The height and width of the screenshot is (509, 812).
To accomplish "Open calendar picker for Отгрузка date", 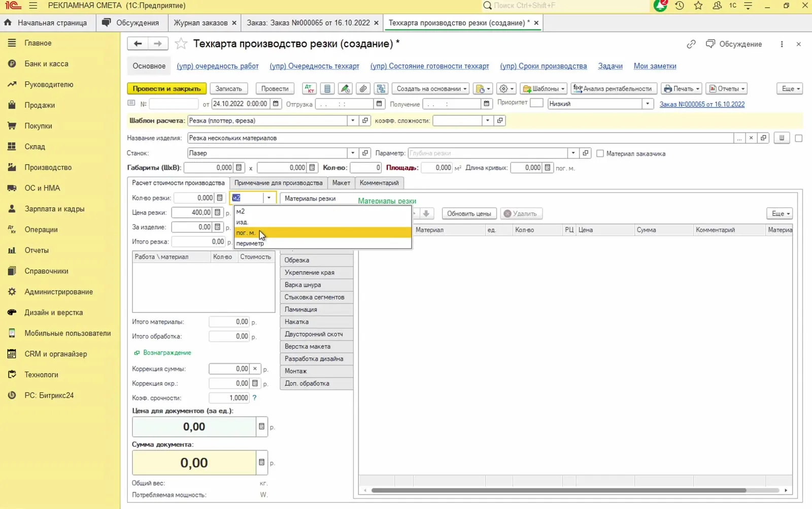I will pyautogui.click(x=379, y=104).
